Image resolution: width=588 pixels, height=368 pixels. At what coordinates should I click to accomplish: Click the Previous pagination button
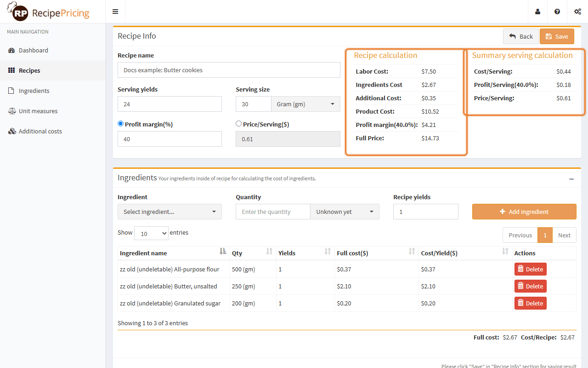tap(520, 235)
